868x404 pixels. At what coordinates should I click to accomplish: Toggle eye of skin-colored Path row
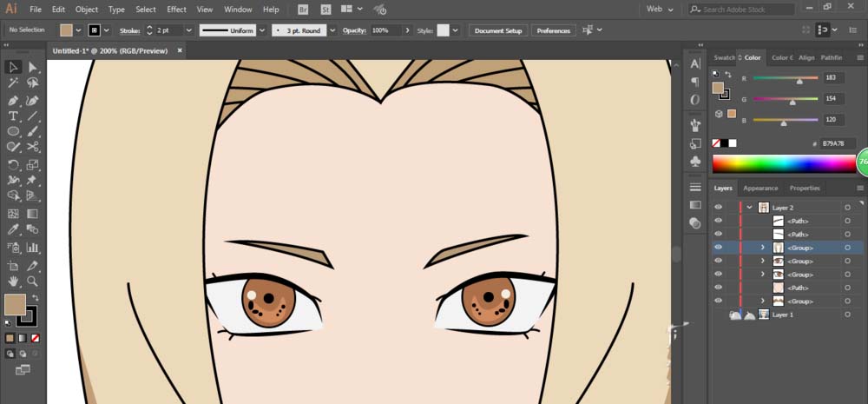click(x=718, y=287)
